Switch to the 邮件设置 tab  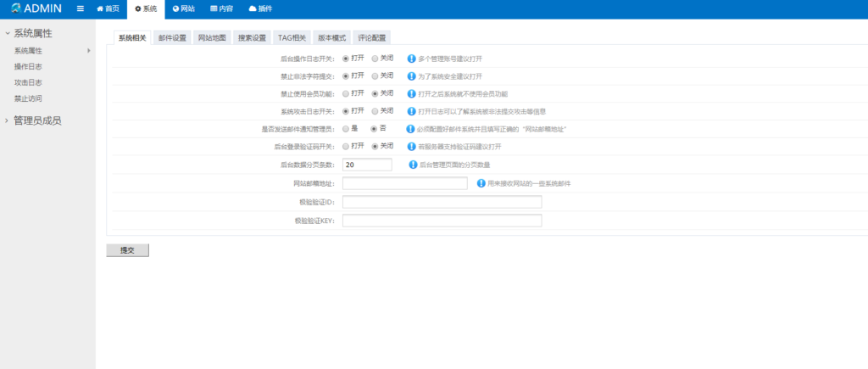[172, 38]
